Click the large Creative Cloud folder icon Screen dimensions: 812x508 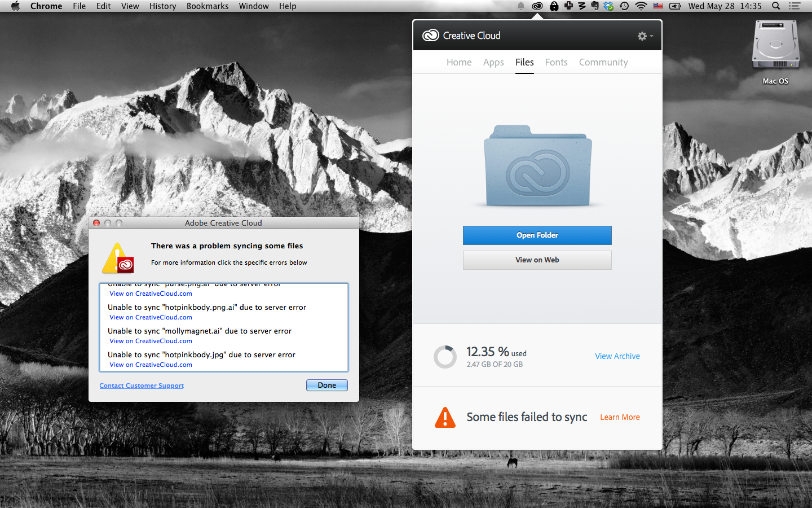pyautogui.click(x=537, y=165)
